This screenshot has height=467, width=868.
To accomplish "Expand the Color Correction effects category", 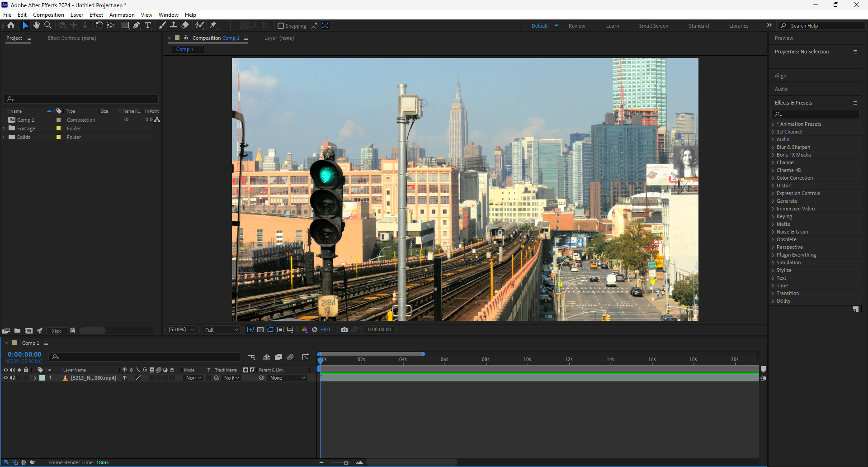I will click(773, 178).
